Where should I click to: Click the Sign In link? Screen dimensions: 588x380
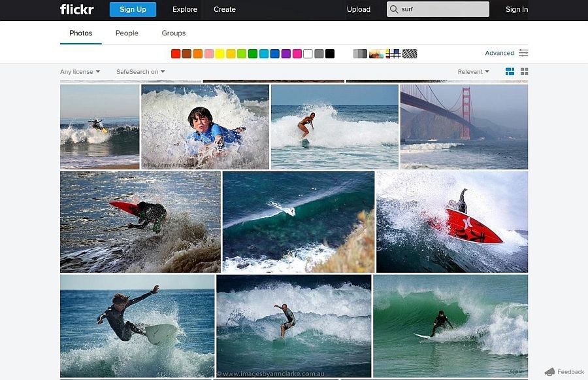point(517,9)
